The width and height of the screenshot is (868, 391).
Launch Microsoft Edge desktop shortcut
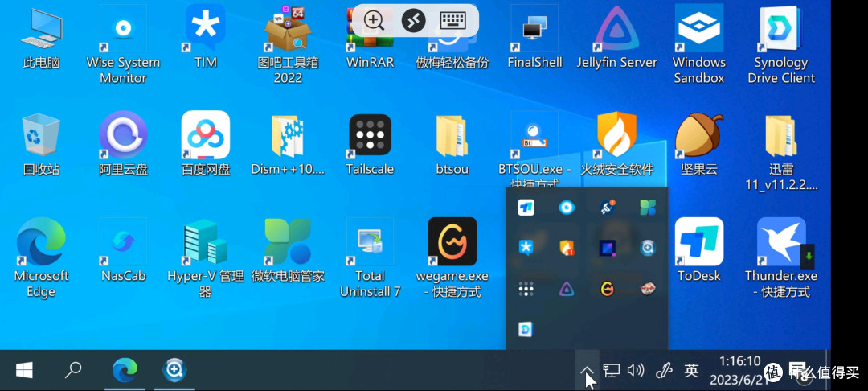point(41,257)
